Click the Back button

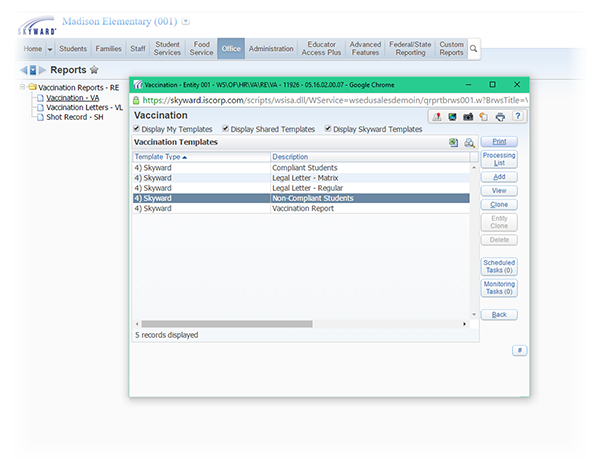tap(499, 314)
